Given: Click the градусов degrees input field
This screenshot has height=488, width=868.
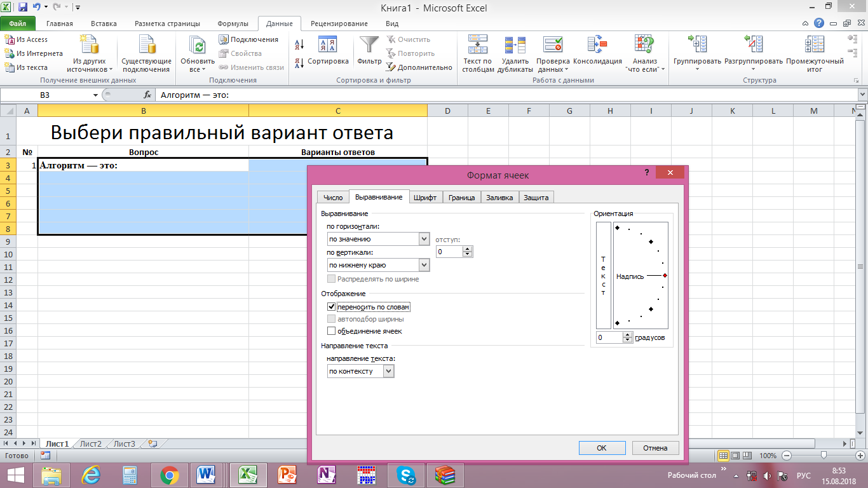Looking at the screenshot, I should pyautogui.click(x=610, y=337).
